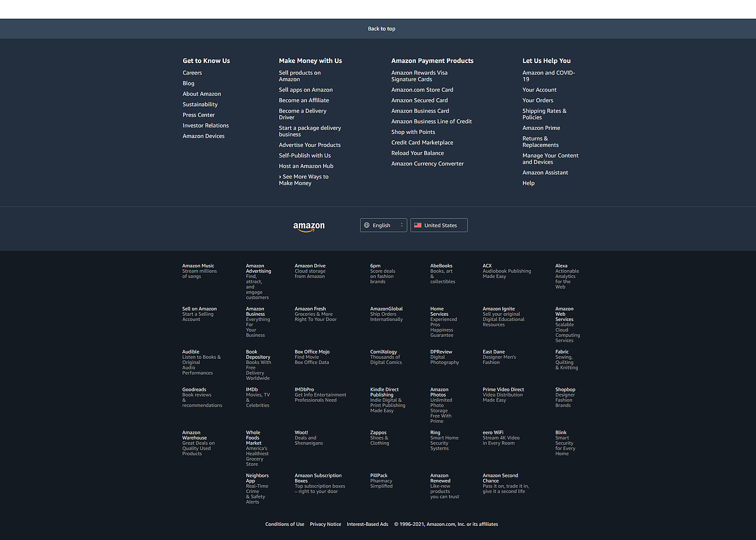The width and height of the screenshot is (756, 540).
Task: Open the Blog link
Action: 188,84
